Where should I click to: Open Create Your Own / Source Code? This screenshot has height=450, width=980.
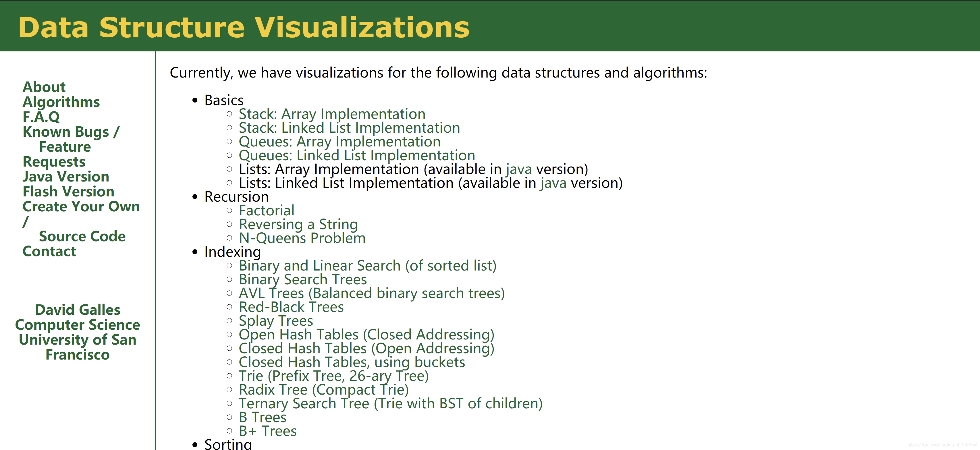click(81, 206)
